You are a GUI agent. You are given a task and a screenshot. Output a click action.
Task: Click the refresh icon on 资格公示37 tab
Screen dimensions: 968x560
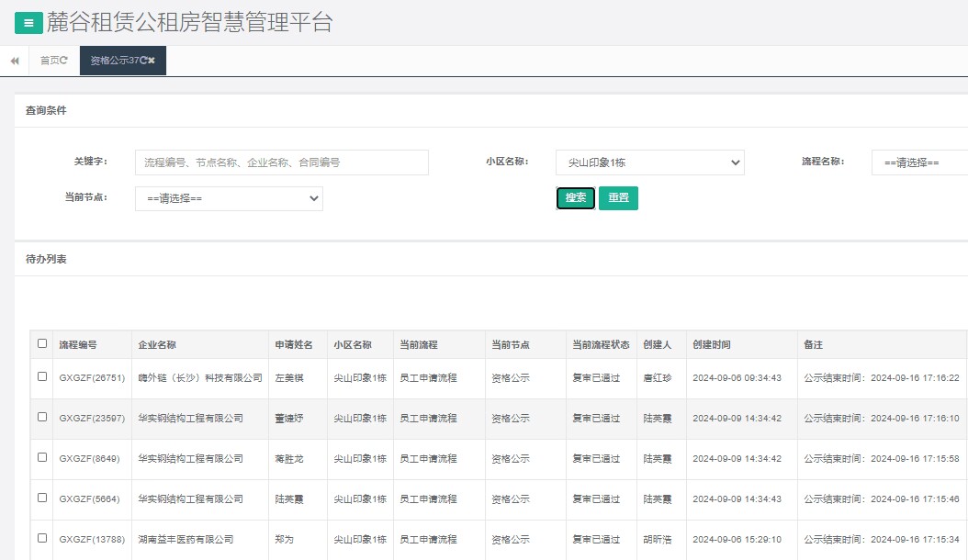(x=143, y=61)
